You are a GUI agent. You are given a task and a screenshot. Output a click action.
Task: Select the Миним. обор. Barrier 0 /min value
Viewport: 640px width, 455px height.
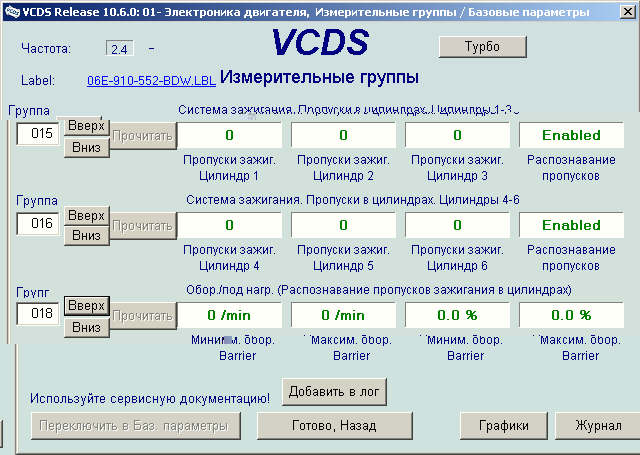click(229, 315)
